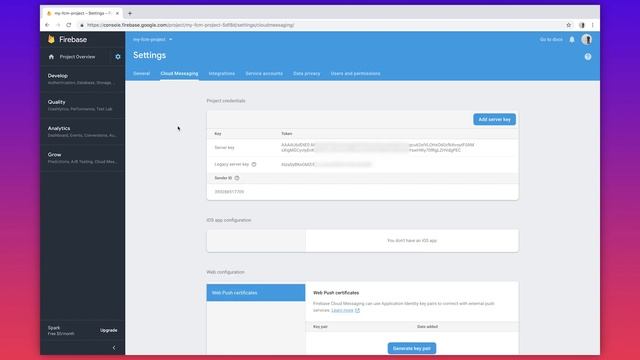Expand the Develop section in the sidebar
The height and width of the screenshot is (360, 640).
82,79
